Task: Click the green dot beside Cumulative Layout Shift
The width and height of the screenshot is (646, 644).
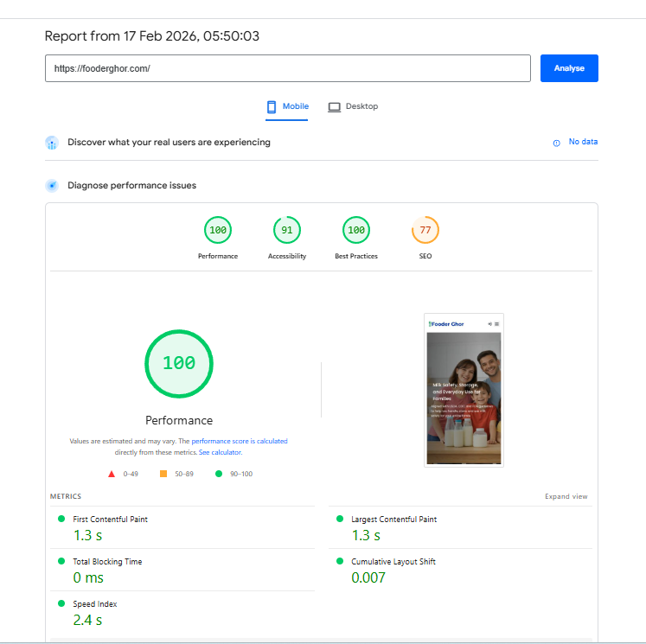Action: [340, 561]
